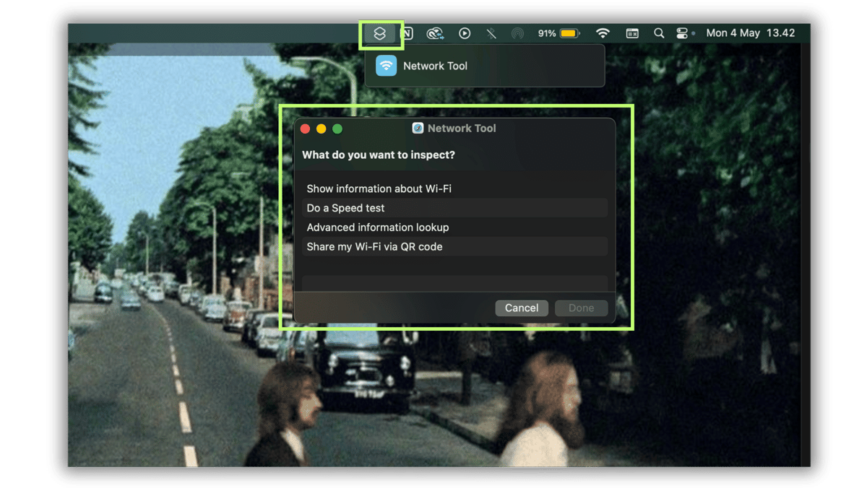Click the Cancel button
Viewport: 867px width, 504px height.
(x=522, y=308)
